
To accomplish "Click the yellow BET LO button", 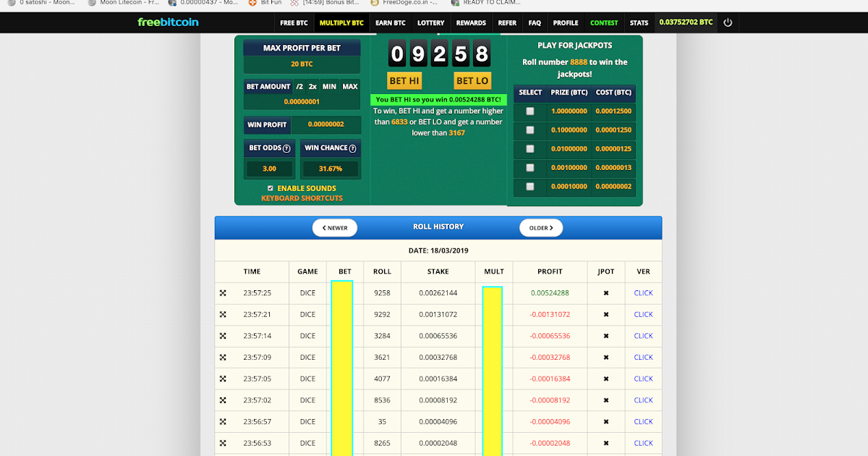I will tap(472, 81).
